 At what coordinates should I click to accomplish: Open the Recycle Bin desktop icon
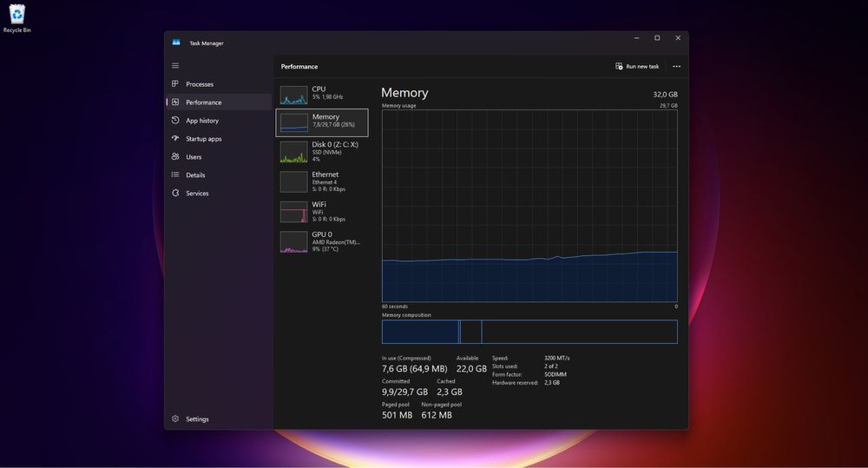point(17,18)
